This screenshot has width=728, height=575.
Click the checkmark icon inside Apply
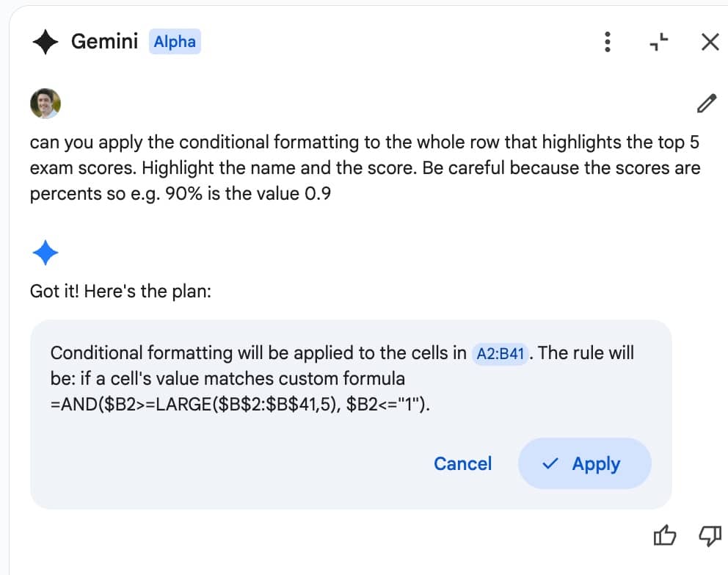pos(550,463)
